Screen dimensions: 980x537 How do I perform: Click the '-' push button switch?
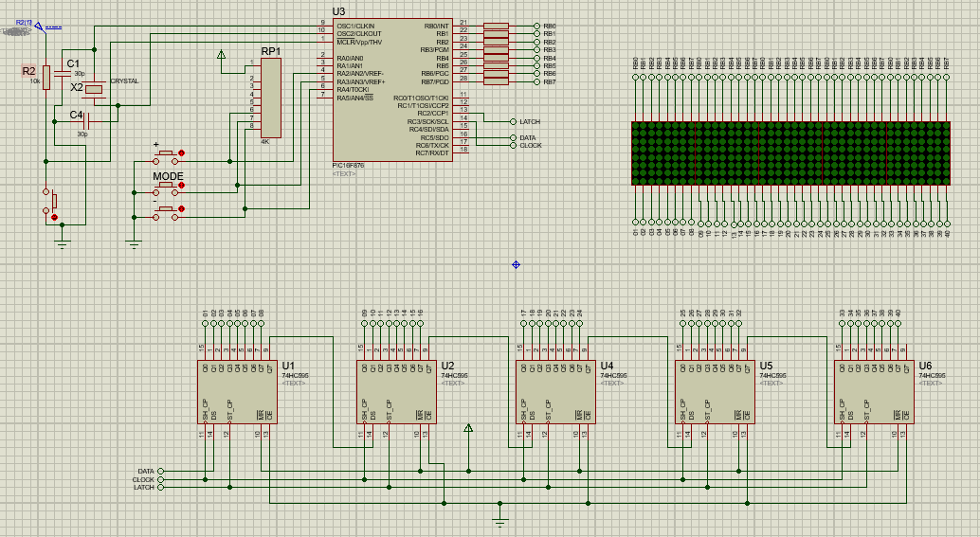[x=167, y=213]
